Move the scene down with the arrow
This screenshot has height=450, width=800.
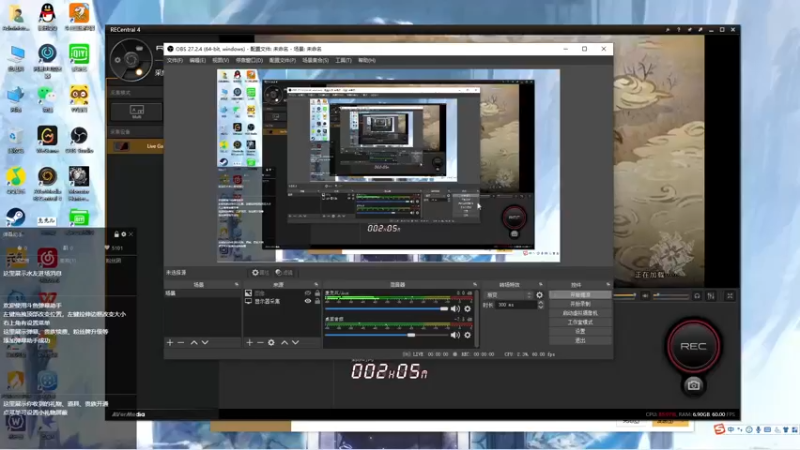click(x=205, y=342)
